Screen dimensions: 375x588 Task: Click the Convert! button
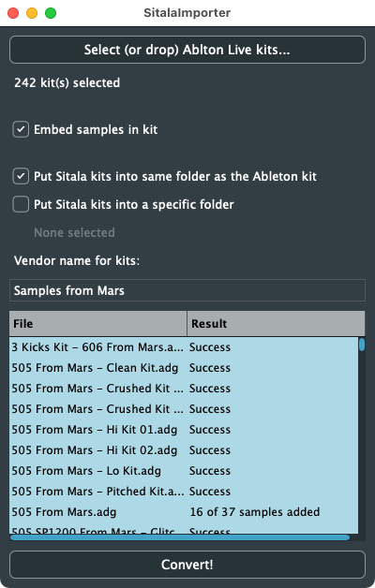coord(187,565)
